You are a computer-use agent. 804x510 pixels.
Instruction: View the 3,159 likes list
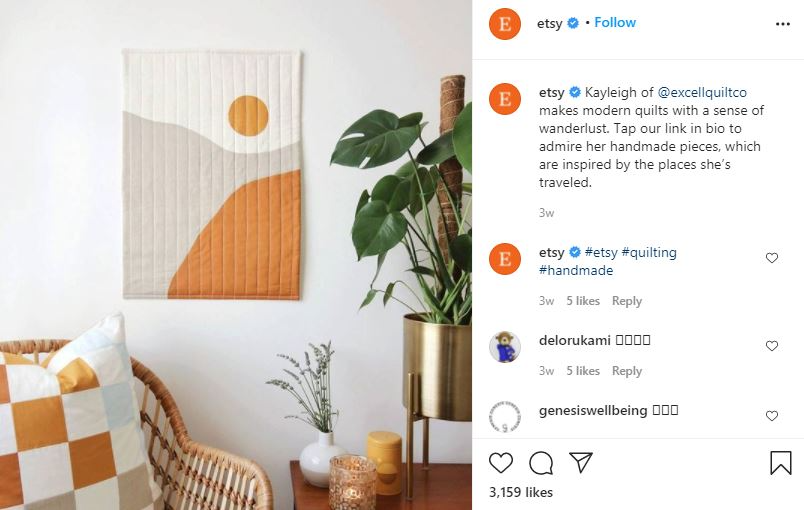[521, 492]
